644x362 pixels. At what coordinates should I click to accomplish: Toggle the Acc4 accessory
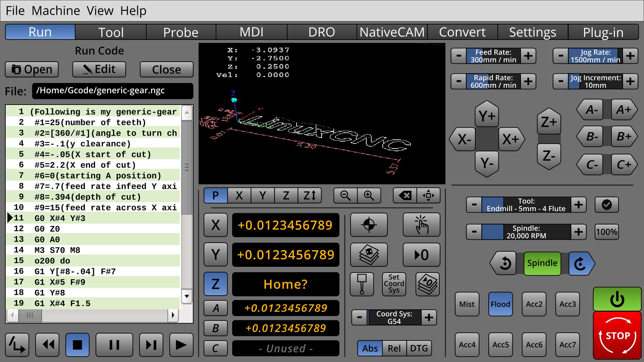click(467, 345)
